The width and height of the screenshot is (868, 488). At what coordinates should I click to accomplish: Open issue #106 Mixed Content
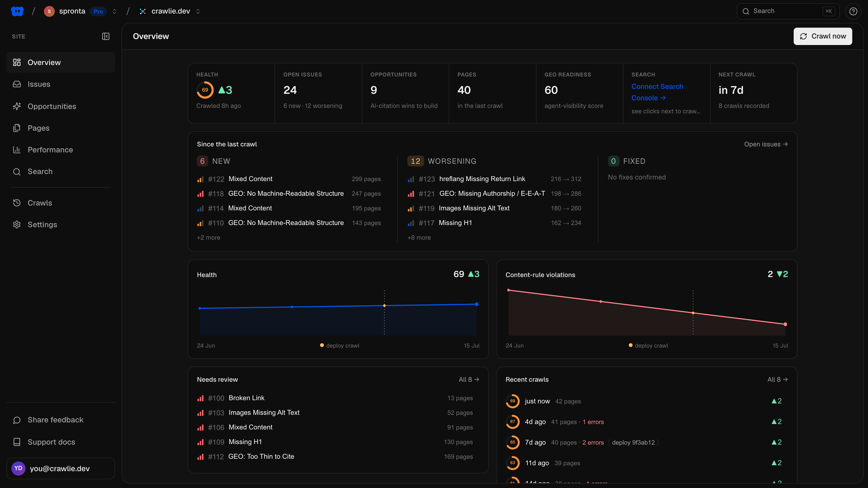coord(335,427)
